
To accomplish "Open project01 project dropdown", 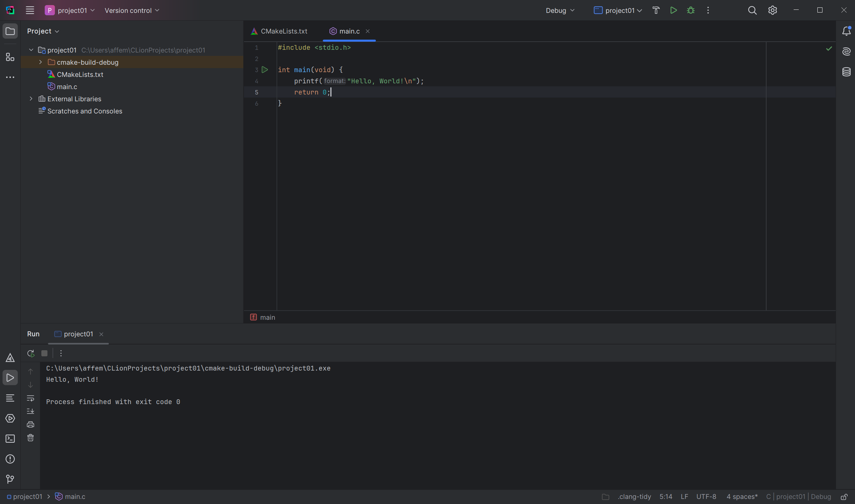I will (x=70, y=10).
